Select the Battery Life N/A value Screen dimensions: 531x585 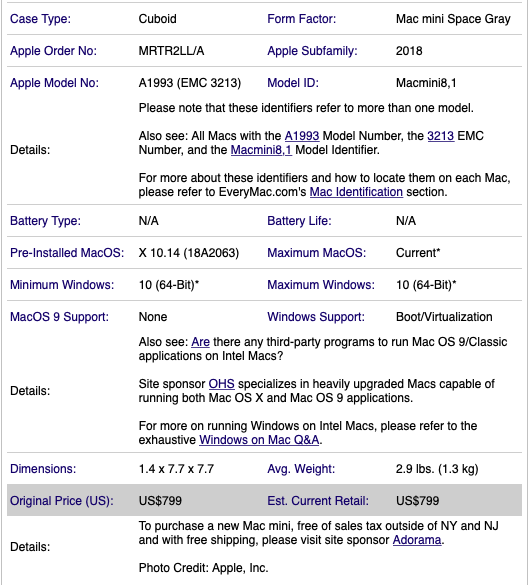(x=406, y=221)
